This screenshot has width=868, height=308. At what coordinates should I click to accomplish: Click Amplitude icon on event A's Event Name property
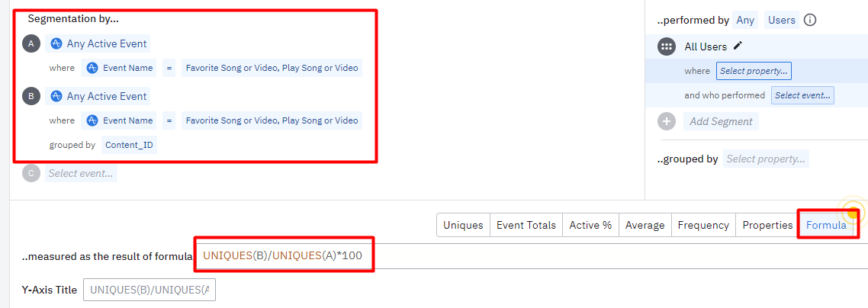92,68
